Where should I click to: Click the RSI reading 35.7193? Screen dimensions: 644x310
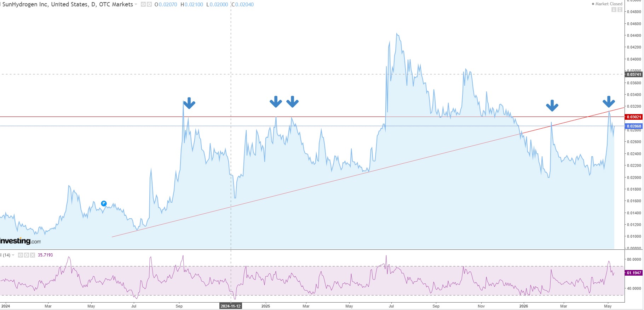pyautogui.click(x=45, y=255)
